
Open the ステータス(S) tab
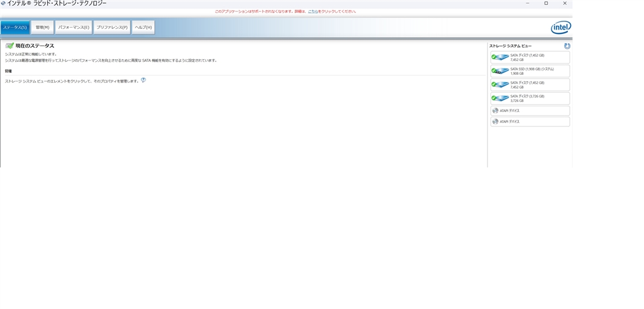click(15, 28)
